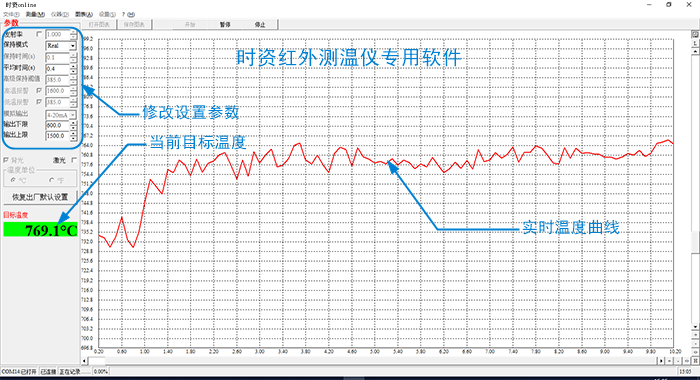The width and height of the screenshot is (700, 380).
Task: Increase the 平均时间 value with up stepper
Action: click(73, 67)
